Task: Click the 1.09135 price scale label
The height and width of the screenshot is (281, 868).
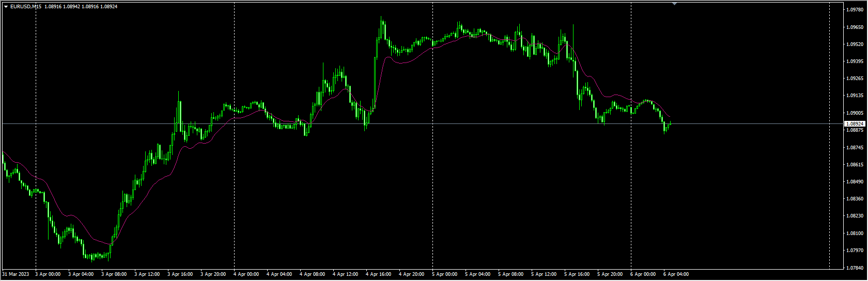Action: pyautogui.click(x=856, y=96)
